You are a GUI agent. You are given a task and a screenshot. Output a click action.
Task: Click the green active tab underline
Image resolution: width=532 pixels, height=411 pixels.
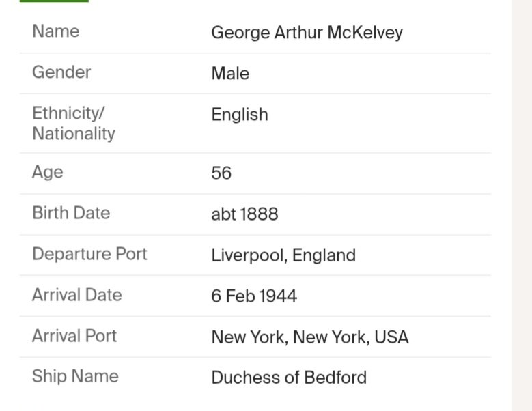[54, 1]
